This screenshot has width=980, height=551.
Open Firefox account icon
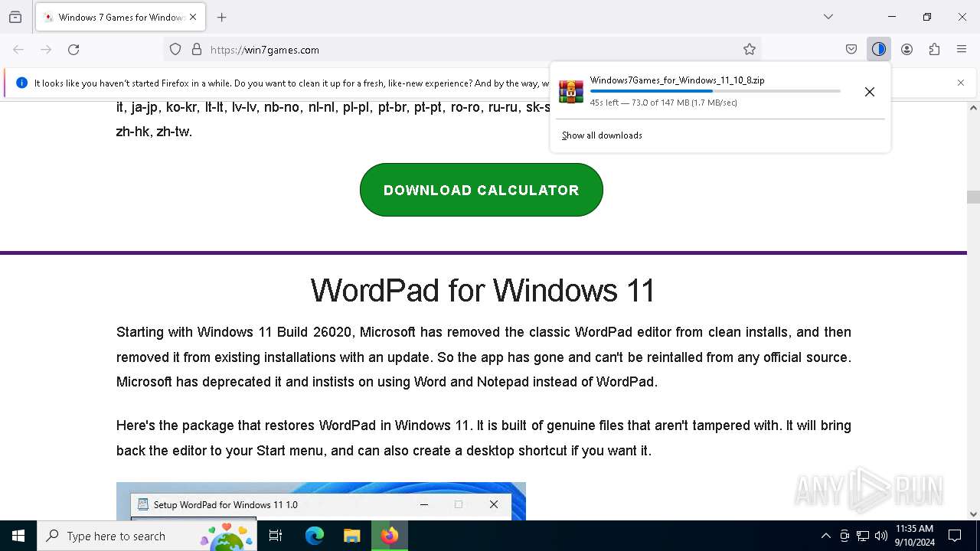point(906,49)
